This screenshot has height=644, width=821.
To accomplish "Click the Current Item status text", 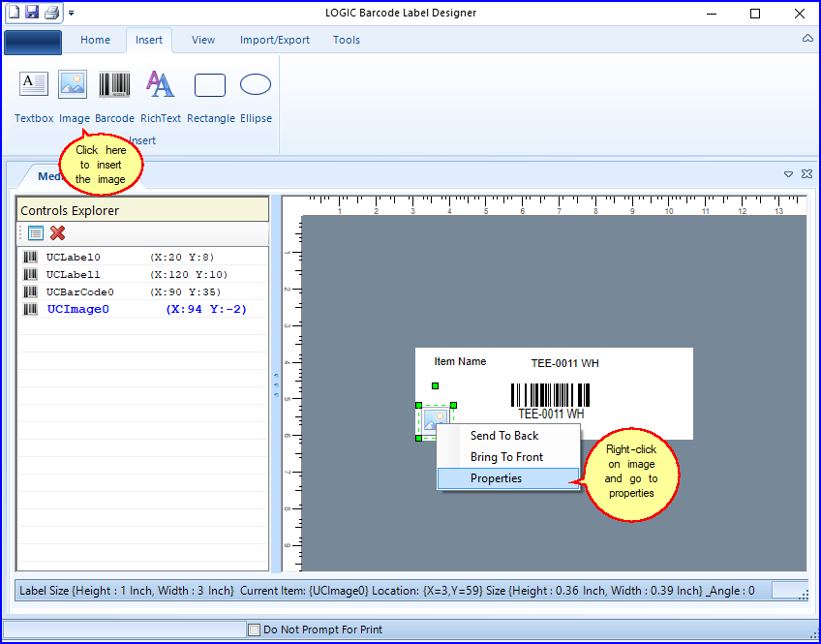I will click(304, 591).
